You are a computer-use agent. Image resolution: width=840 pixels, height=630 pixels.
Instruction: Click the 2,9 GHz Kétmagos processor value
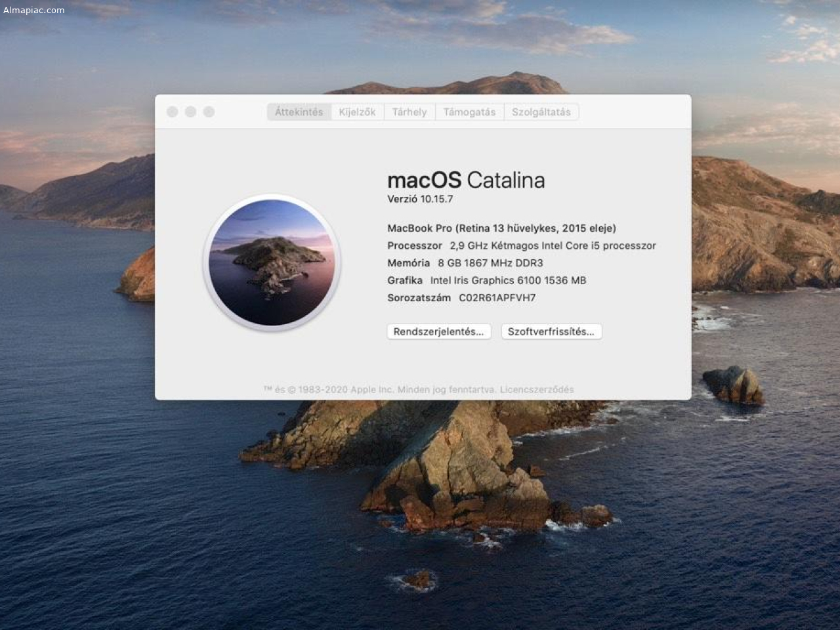[x=553, y=245]
